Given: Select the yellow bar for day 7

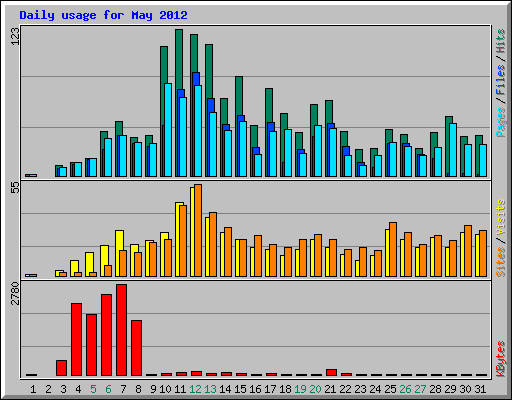Looking at the screenshot, I should pos(118,253).
